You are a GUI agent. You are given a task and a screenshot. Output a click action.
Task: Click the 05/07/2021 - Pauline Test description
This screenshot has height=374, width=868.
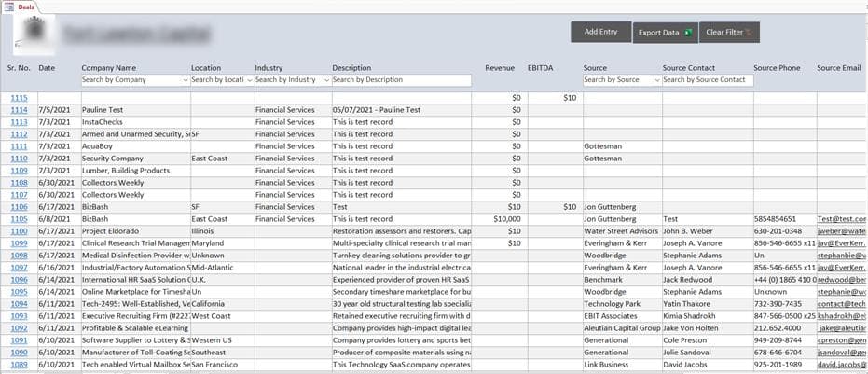point(401,110)
